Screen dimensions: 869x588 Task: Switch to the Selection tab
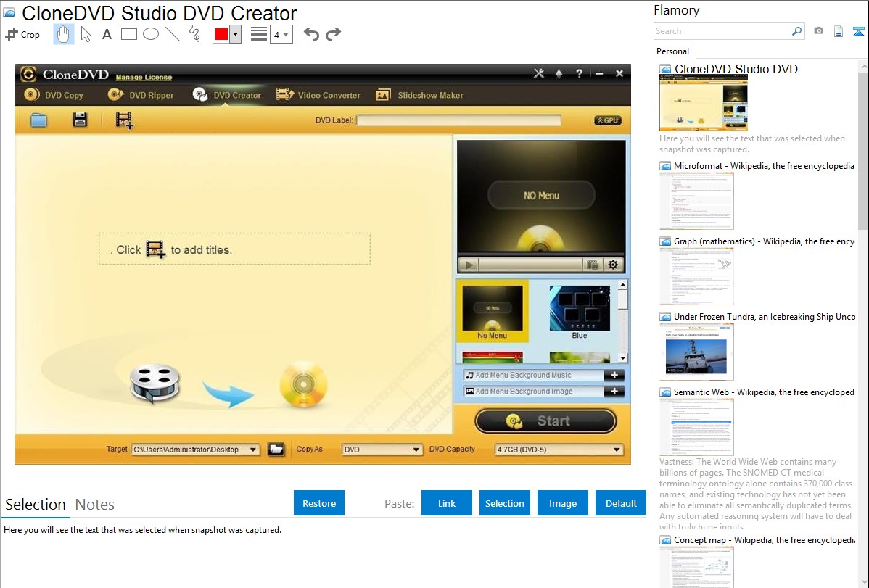point(36,505)
